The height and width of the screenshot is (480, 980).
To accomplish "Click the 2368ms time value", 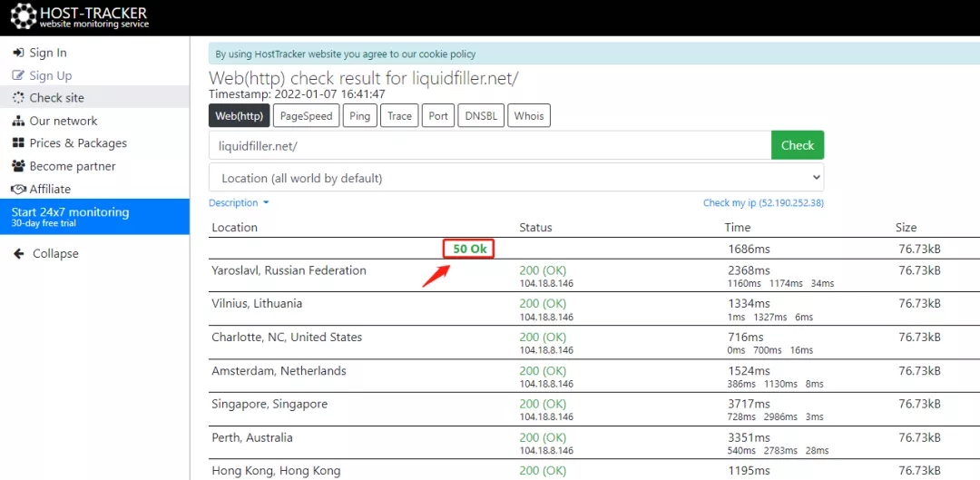I will coord(749,270).
